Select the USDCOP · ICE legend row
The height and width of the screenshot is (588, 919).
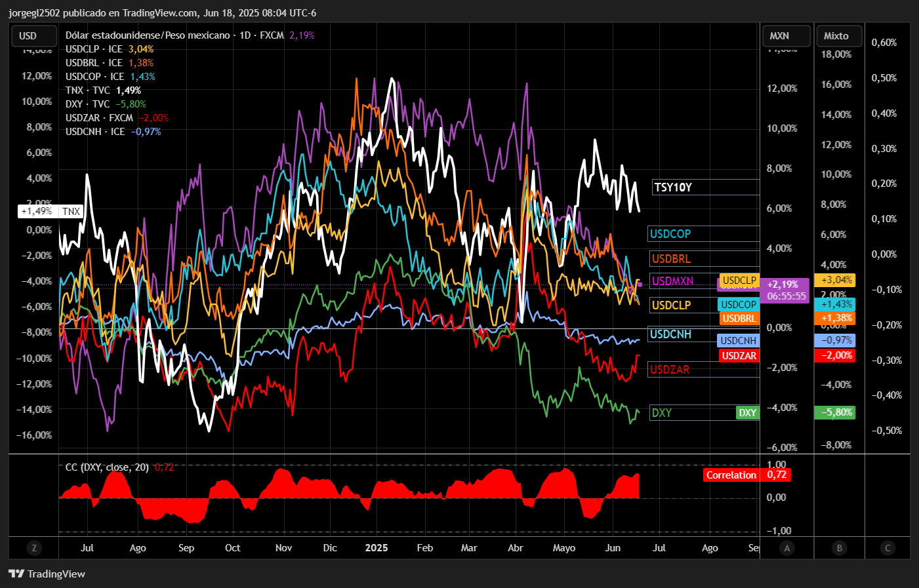110,77
